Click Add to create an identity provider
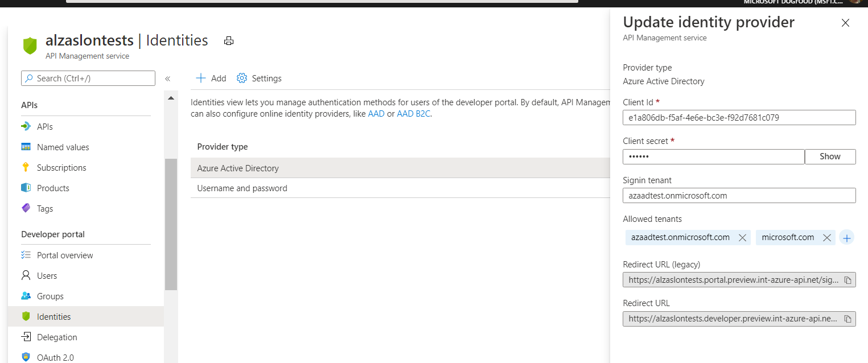Viewport: 868px width, 363px height. [x=211, y=78]
